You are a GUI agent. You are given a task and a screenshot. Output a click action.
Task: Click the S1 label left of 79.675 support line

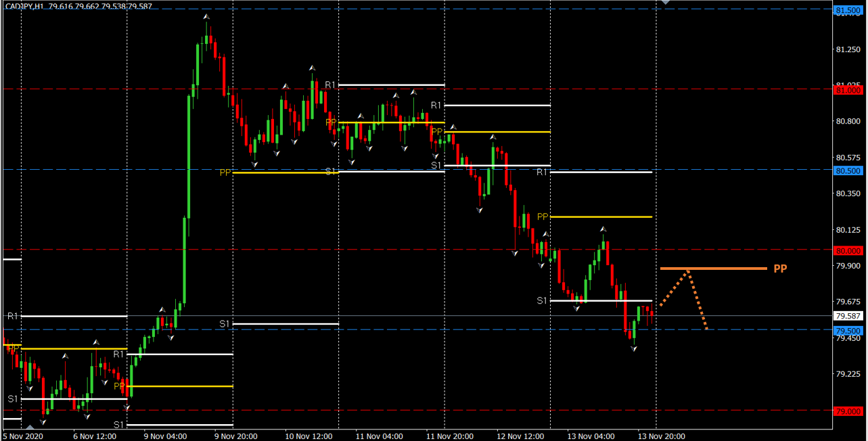tap(542, 300)
